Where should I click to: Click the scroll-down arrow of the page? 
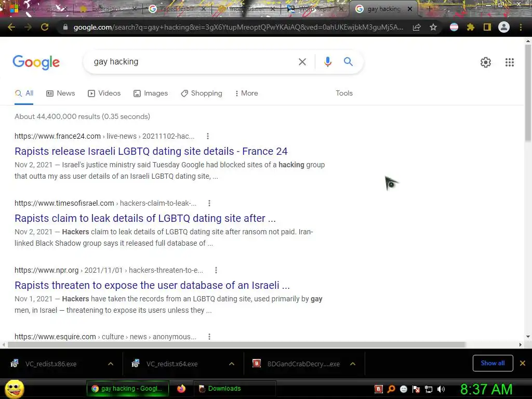tap(528, 337)
